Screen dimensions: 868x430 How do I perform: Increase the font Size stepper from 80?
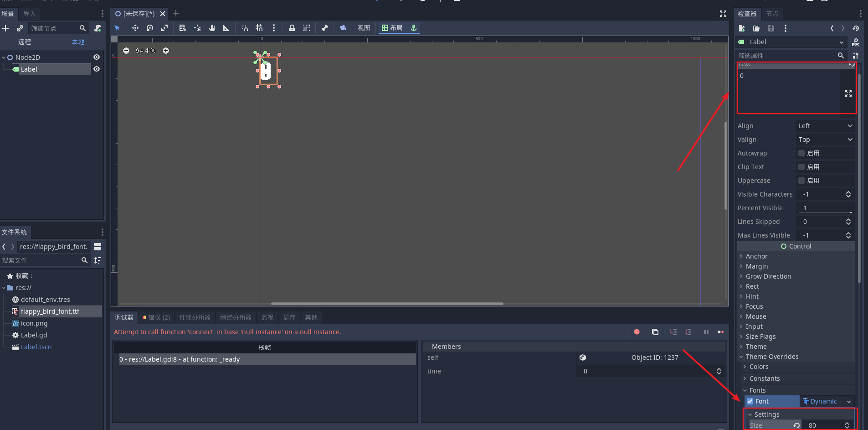click(848, 423)
